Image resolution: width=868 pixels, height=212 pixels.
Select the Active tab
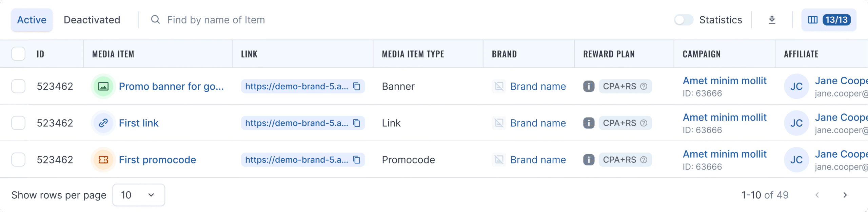(32, 20)
